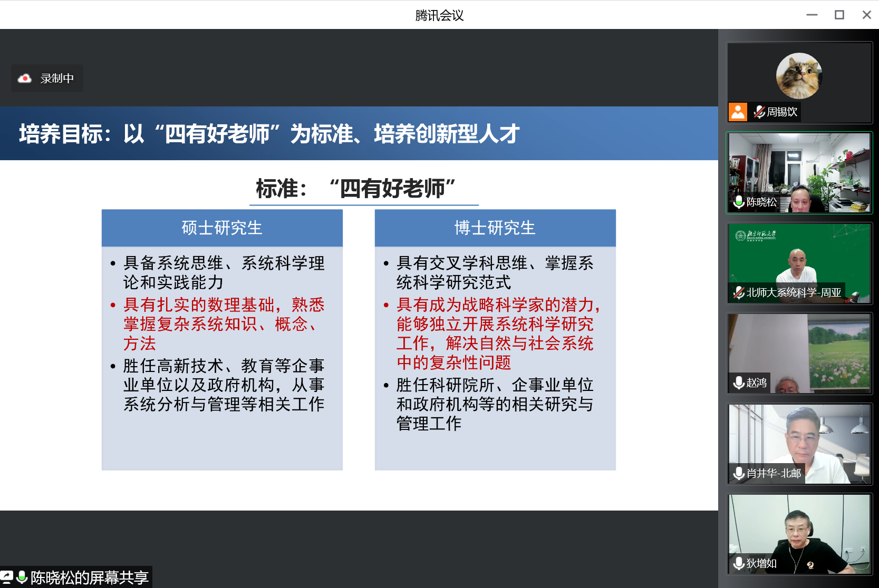879x588 pixels.
Task: Maximize the 腾讯会议 window
Action: click(839, 15)
